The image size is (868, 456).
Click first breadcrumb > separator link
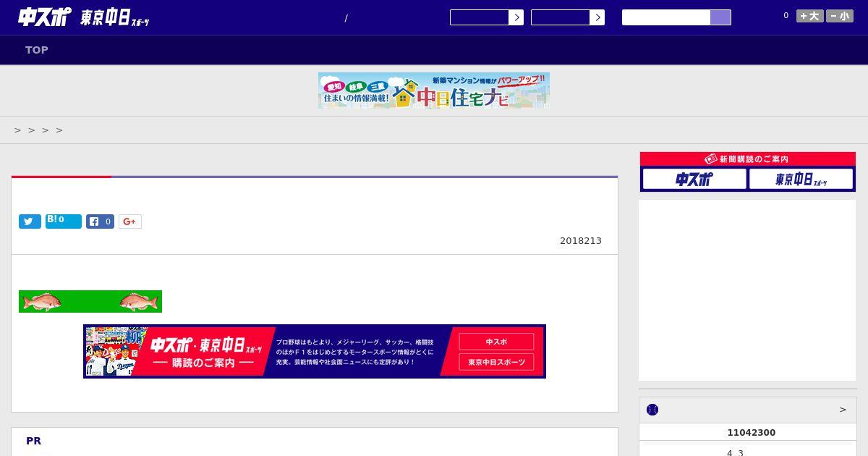pyautogui.click(x=17, y=130)
